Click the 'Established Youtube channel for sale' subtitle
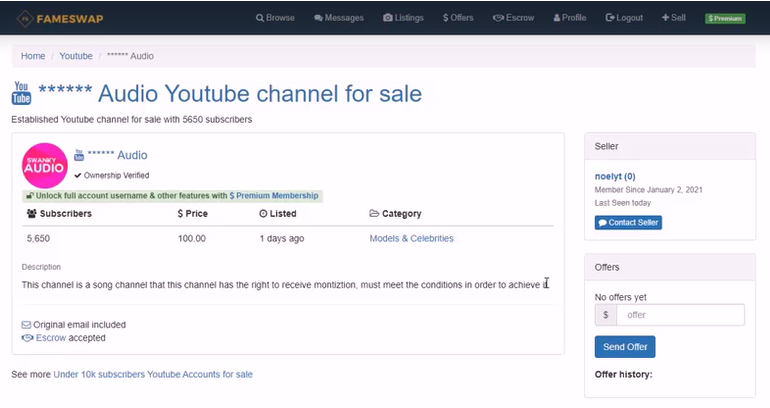Viewport: 770px width, 408px height. [132, 119]
